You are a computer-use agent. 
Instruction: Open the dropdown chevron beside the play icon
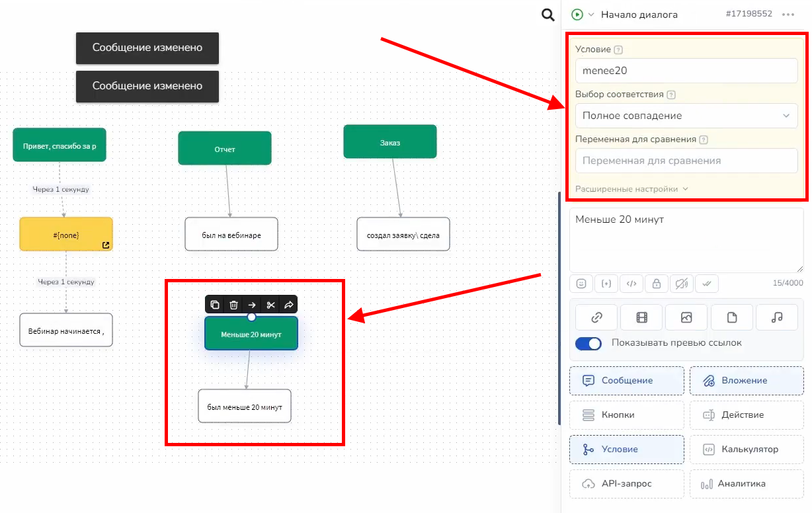point(591,15)
